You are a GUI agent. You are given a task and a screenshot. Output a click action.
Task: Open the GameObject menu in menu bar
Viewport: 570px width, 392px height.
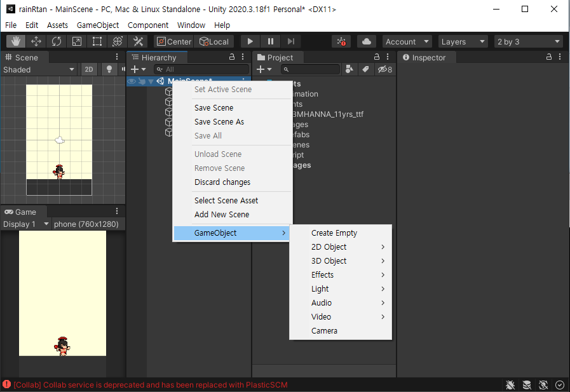click(x=98, y=25)
